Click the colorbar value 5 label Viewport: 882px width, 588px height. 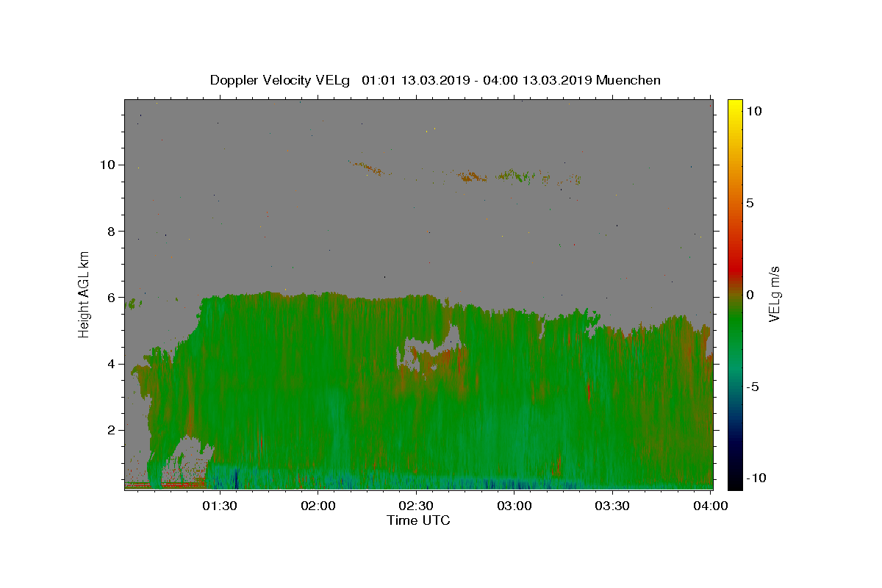(x=750, y=203)
